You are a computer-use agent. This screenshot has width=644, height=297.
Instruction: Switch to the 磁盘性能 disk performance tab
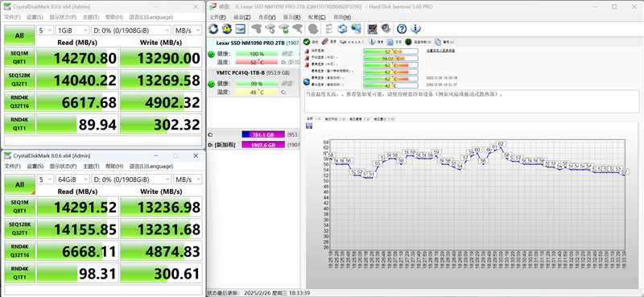(x=418, y=42)
